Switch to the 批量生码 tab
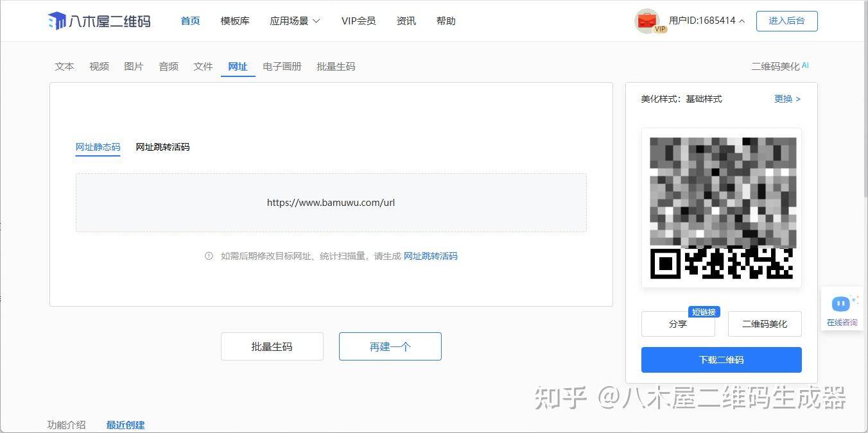The image size is (868, 433). pos(336,66)
